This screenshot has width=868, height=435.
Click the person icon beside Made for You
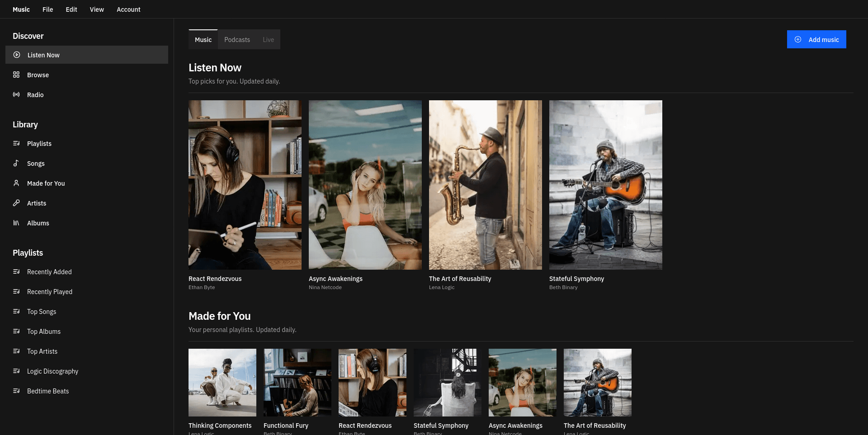tap(16, 183)
